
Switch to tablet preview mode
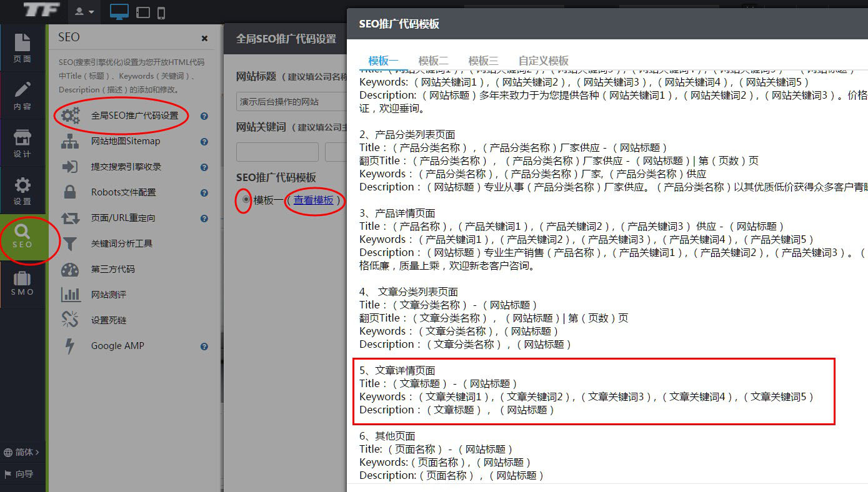tap(142, 12)
